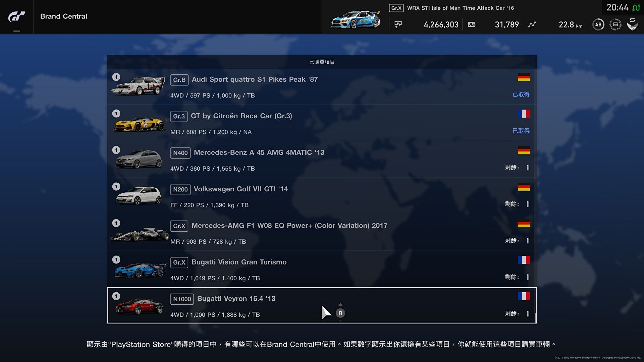Open the current car WRX STI thumbnail
644x362 pixels.
pyautogui.click(x=355, y=19)
